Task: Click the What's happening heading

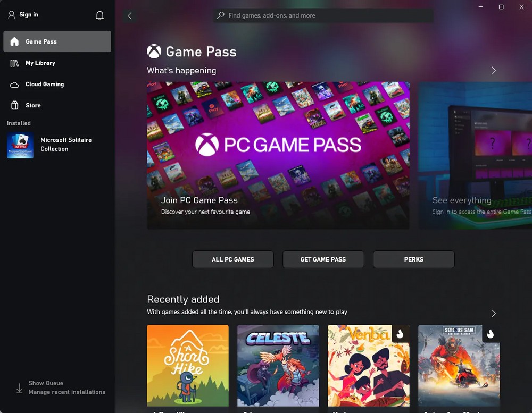Action: pyautogui.click(x=181, y=71)
